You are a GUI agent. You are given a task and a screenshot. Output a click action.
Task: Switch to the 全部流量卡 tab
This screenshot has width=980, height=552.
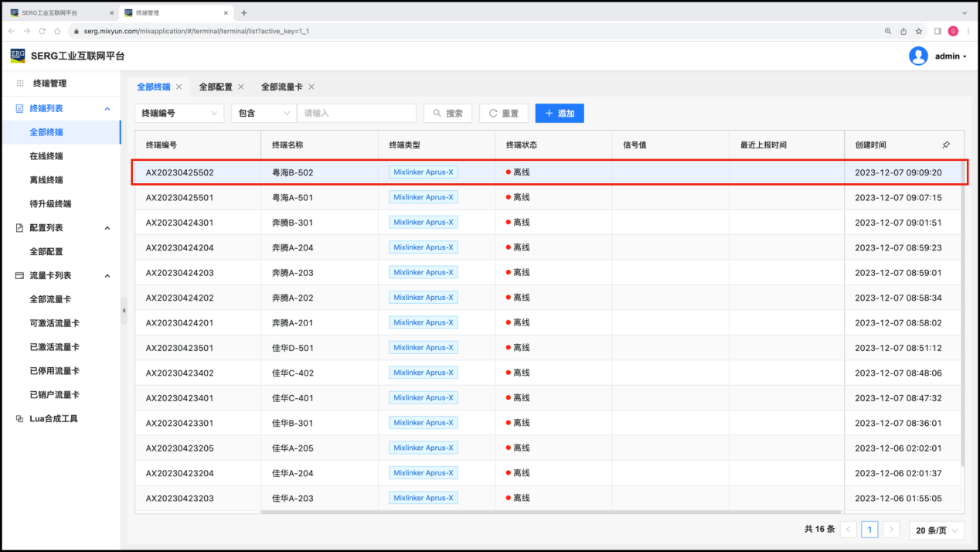[x=281, y=87]
